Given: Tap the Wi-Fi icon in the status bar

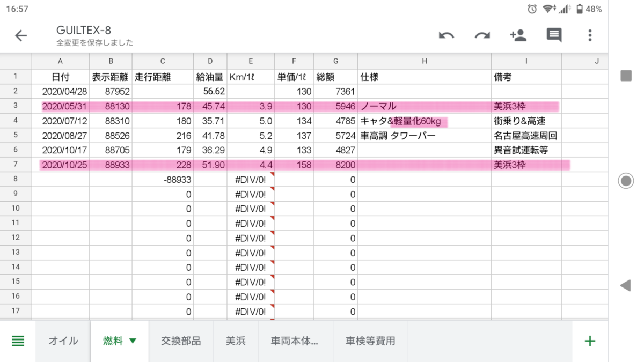Looking at the screenshot, I should 548,9.
